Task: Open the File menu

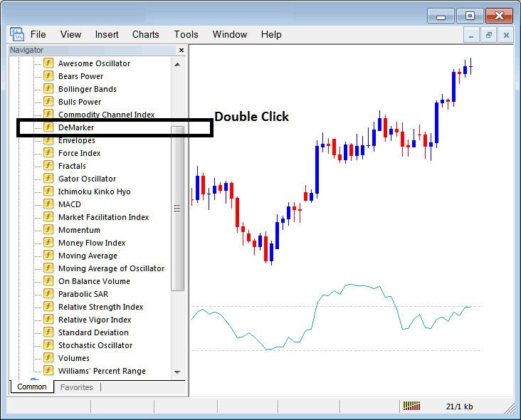Action: click(38, 34)
